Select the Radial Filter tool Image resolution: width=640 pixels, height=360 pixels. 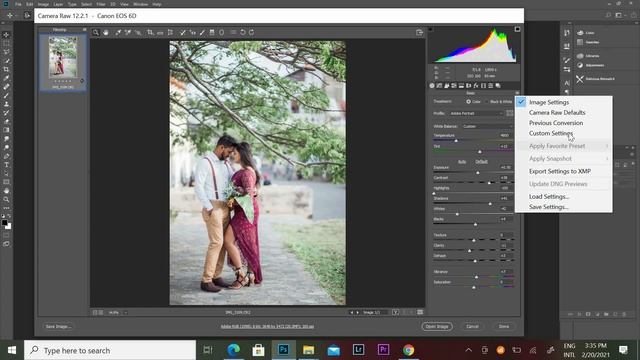click(222, 33)
